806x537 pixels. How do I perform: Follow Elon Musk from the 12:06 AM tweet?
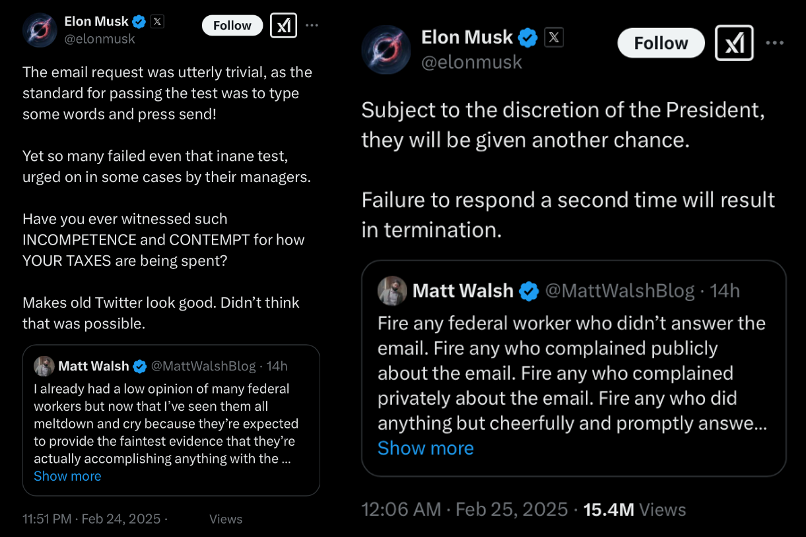coord(661,43)
